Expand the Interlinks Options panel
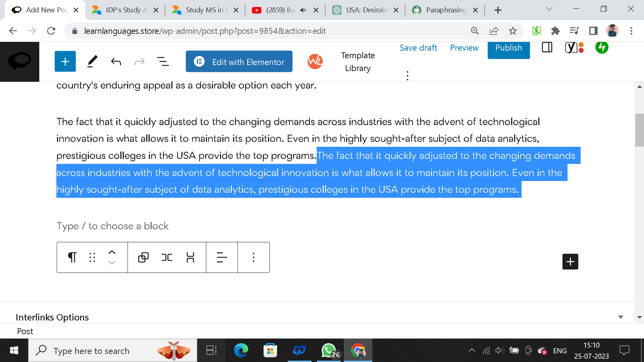Viewport: 644px width, 362px height. 620,317
